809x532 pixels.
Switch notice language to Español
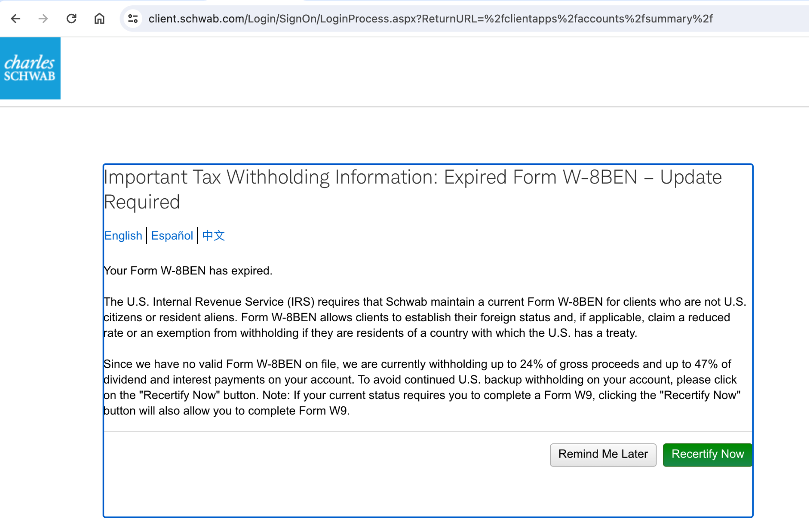(172, 236)
